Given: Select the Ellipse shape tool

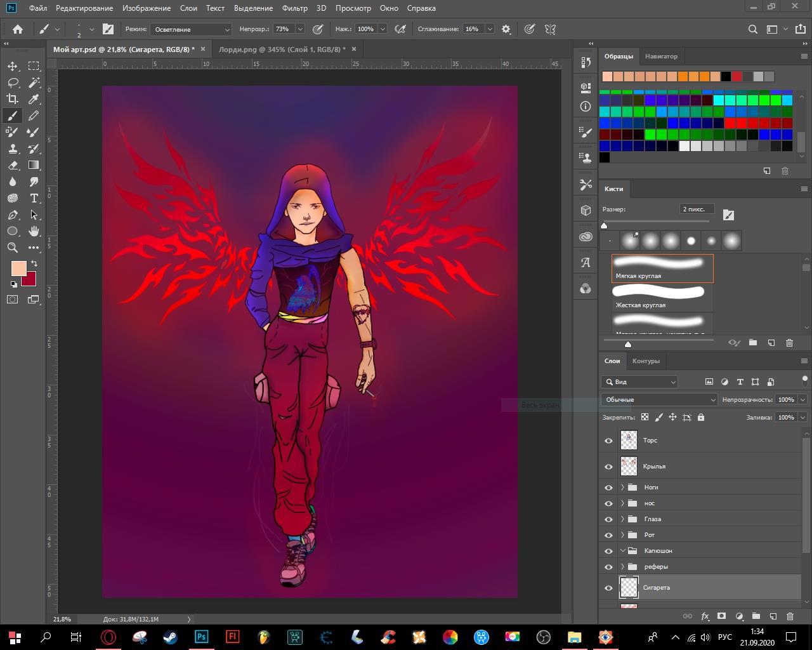Looking at the screenshot, I should click(13, 231).
